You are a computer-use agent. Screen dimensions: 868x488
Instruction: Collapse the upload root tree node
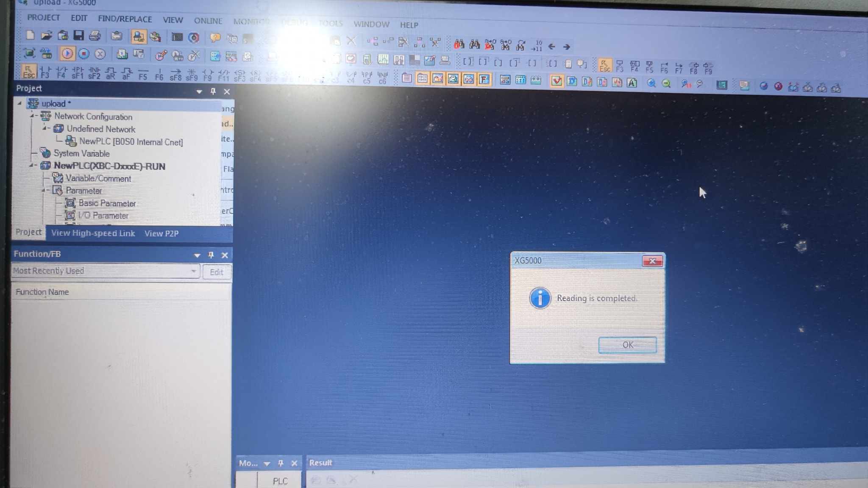click(19, 103)
